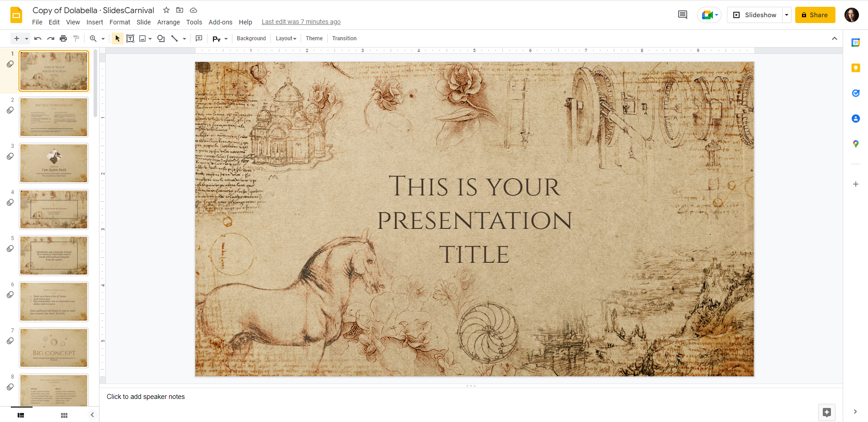The height and width of the screenshot is (422, 868).
Task: Open the Format menu
Action: pyautogui.click(x=120, y=22)
